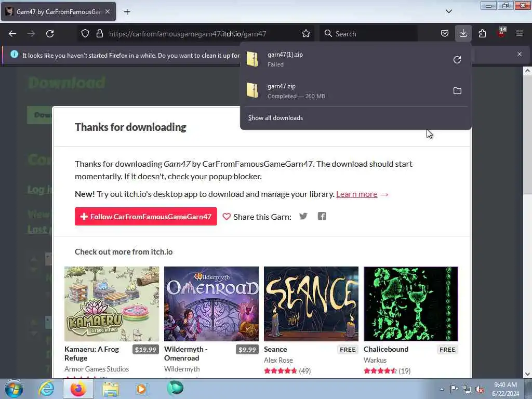Retry the failed garn47(1).zip download
532x399 pixels.
(457, 60)
